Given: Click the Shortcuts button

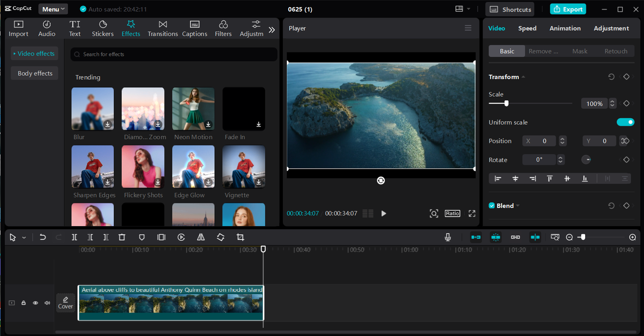Looking at the screenshot, I should tap(511, 9).
